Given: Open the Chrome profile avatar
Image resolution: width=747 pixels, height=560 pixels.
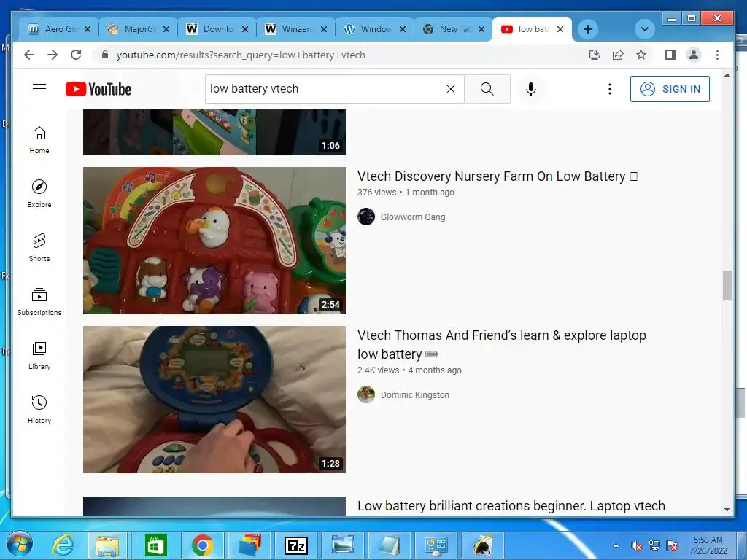Looking at the screenshot, I should (x=694, y=55).
